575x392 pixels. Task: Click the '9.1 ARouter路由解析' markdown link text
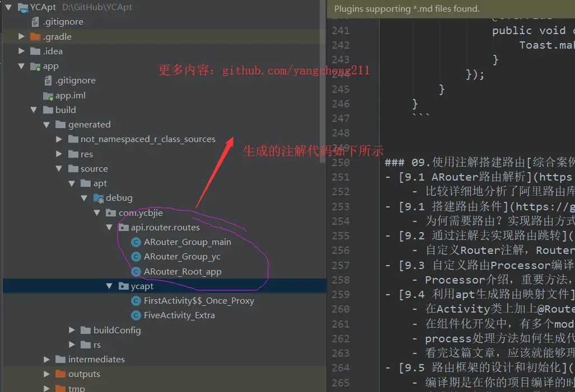466,177
